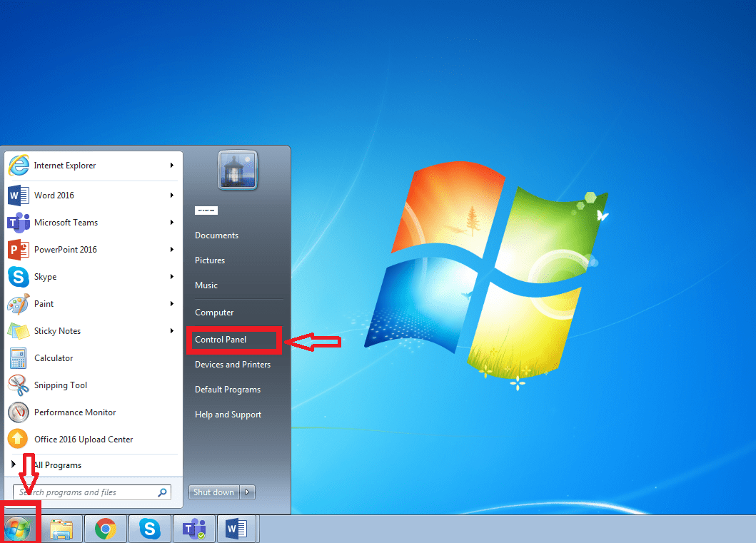Click the Shut down button
This screenshot has width=756, height=543.
(x=213, y=492)
